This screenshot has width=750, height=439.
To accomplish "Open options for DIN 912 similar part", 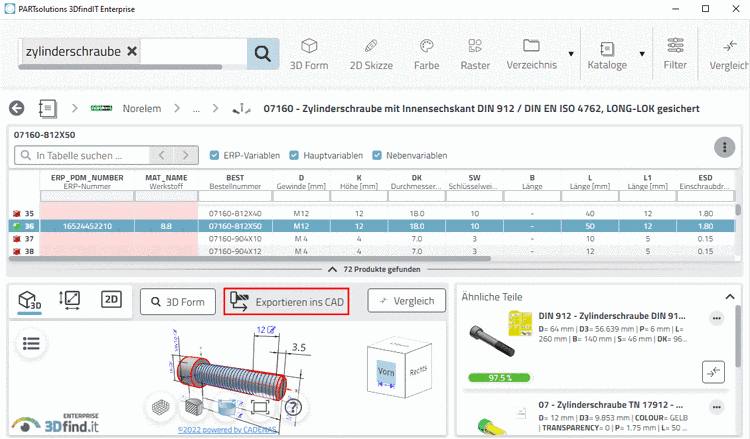I will click(717, 318).
